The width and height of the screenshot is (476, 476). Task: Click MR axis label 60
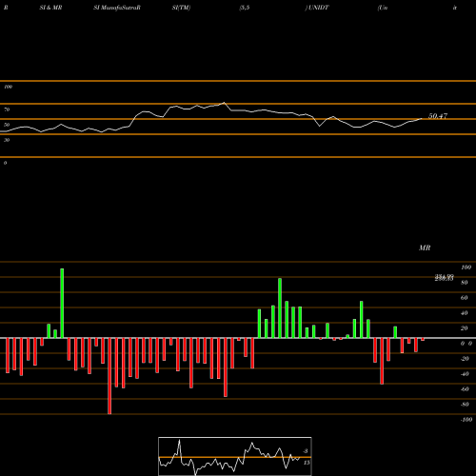click(x=465, y=298)
